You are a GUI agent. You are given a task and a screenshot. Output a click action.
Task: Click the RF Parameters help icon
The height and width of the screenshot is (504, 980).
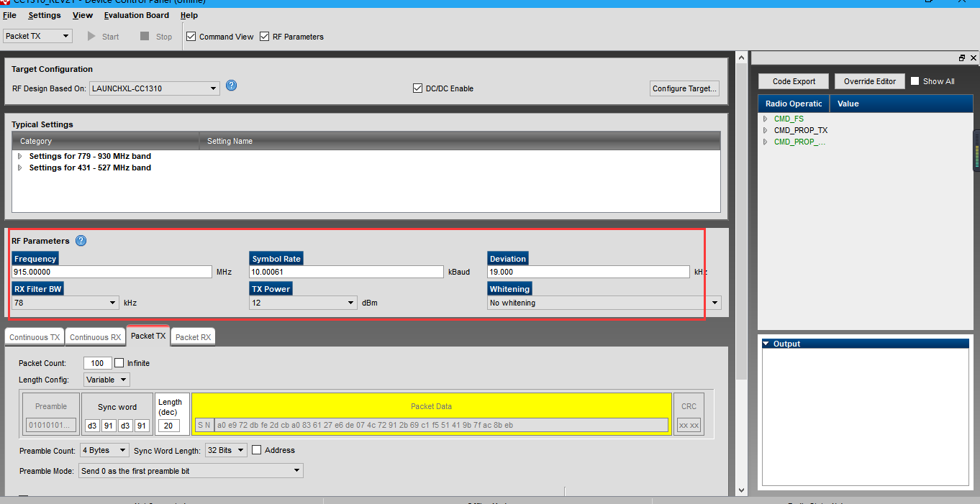click(81, 241)
